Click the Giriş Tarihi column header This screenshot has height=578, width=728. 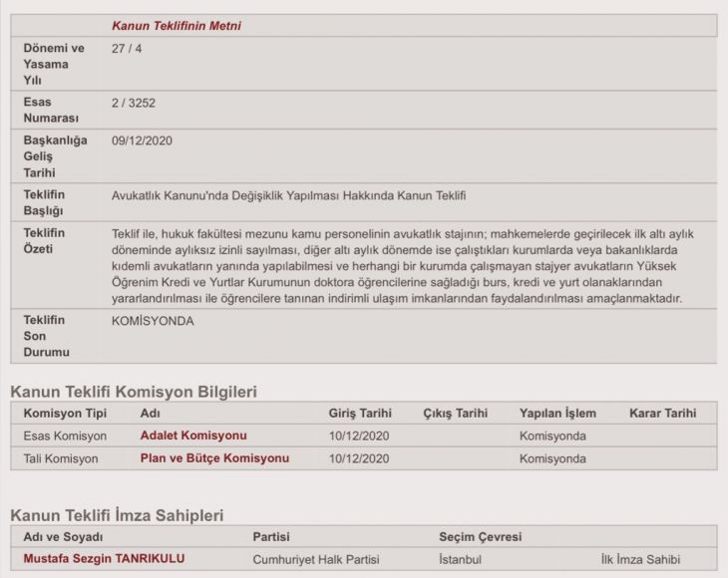tap(360, 413)
